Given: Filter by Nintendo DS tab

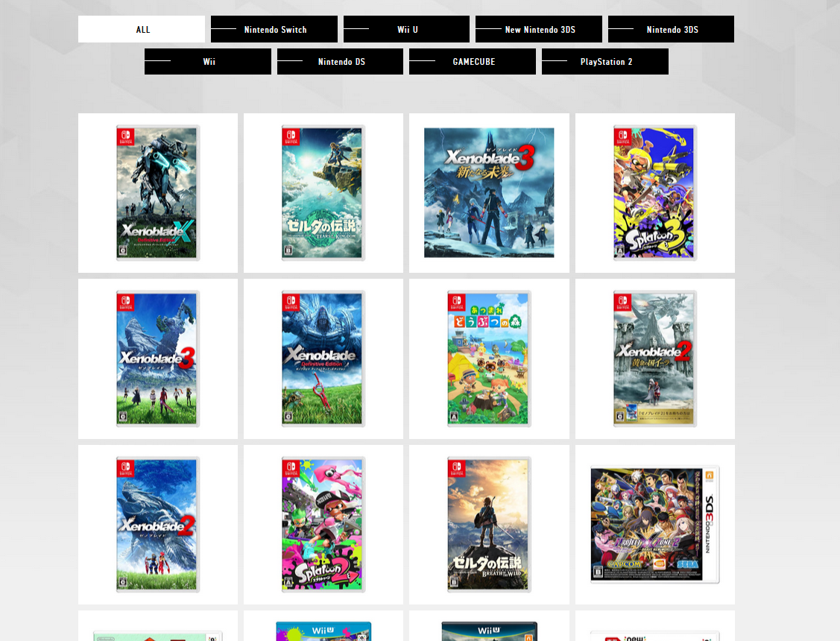Looking at the screenshot, I should [x=340, y=62].
